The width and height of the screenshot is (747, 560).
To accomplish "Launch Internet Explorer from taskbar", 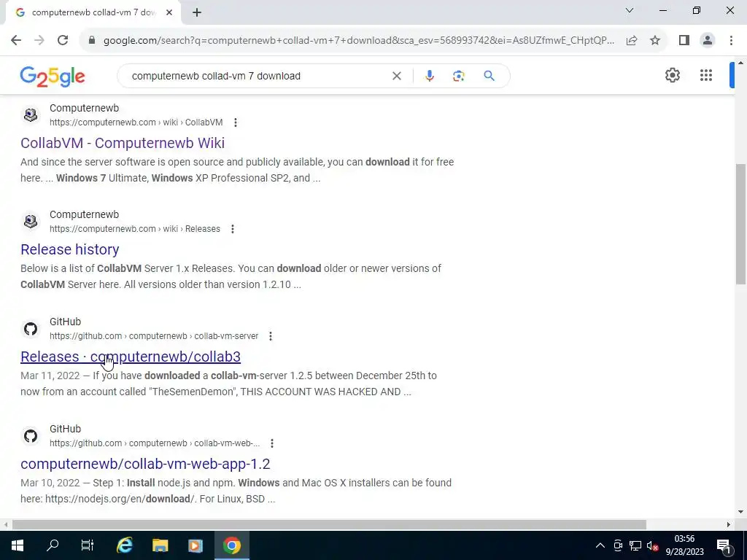I will 124,545.
